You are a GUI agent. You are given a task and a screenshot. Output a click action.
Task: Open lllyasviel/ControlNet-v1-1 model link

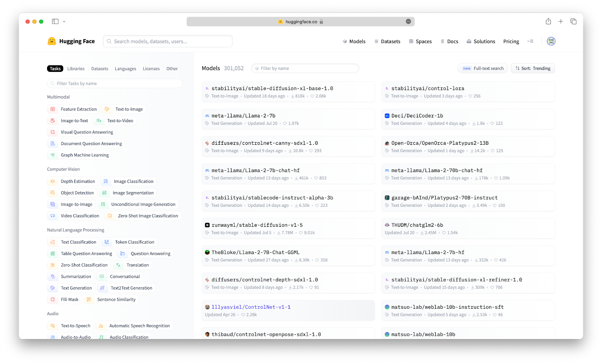click(251, 307)
